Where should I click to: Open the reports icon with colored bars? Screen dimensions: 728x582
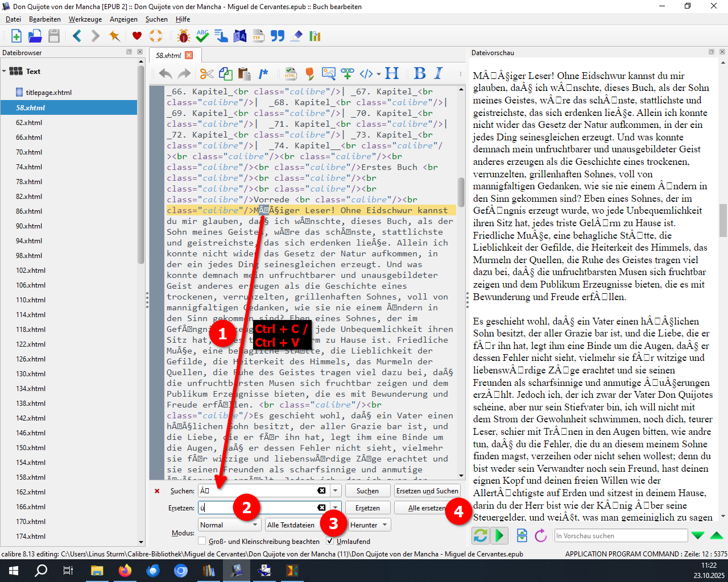pos(315,36)
